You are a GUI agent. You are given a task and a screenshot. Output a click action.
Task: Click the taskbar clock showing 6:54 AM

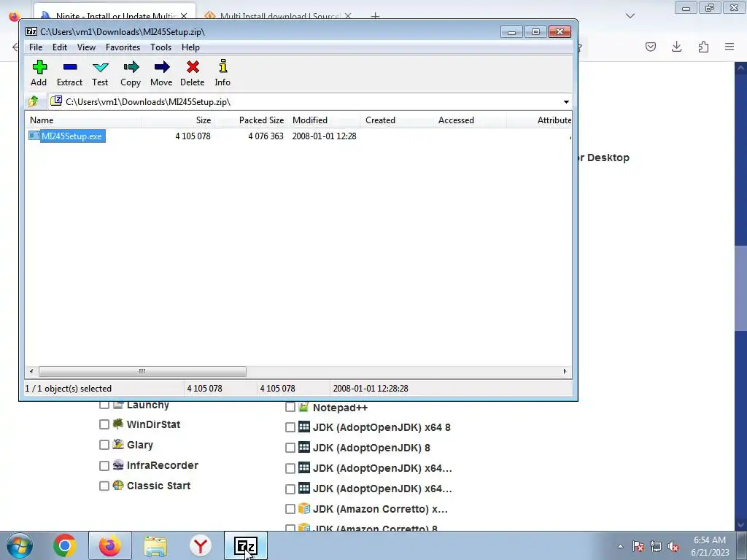coord(710,546)
